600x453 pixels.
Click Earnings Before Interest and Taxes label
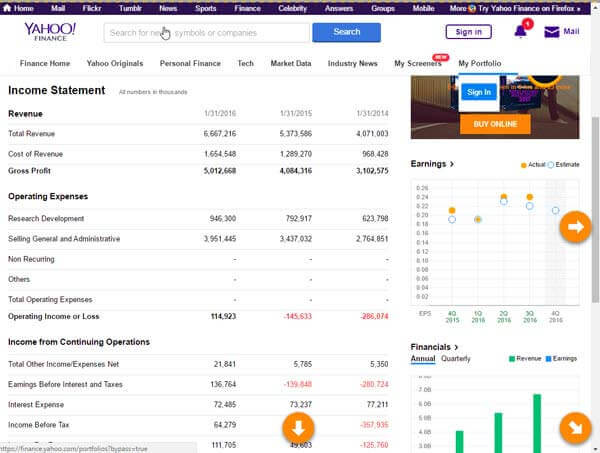(65, 385)
